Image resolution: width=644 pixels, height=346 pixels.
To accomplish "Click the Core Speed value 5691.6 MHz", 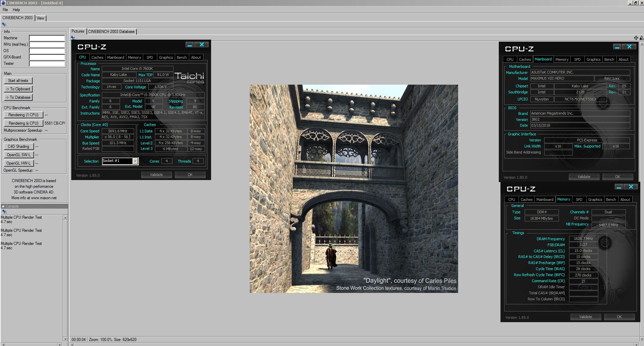I will [x=118, y=131].
